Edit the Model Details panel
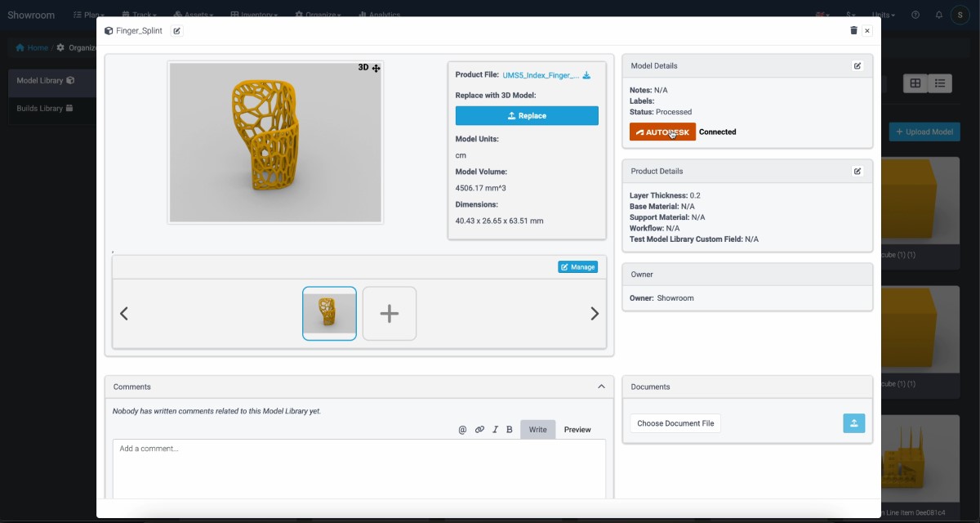 point(857,66)
